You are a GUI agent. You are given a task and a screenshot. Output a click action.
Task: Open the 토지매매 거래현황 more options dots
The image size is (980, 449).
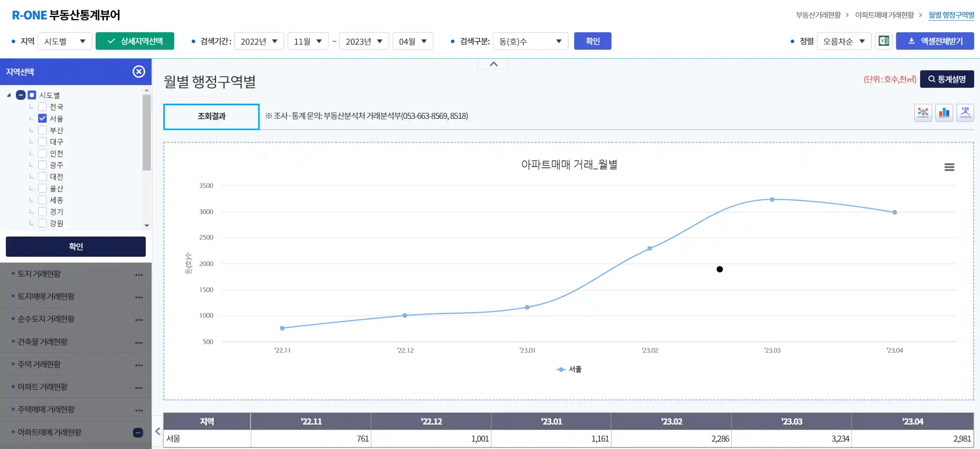[139, 297]
